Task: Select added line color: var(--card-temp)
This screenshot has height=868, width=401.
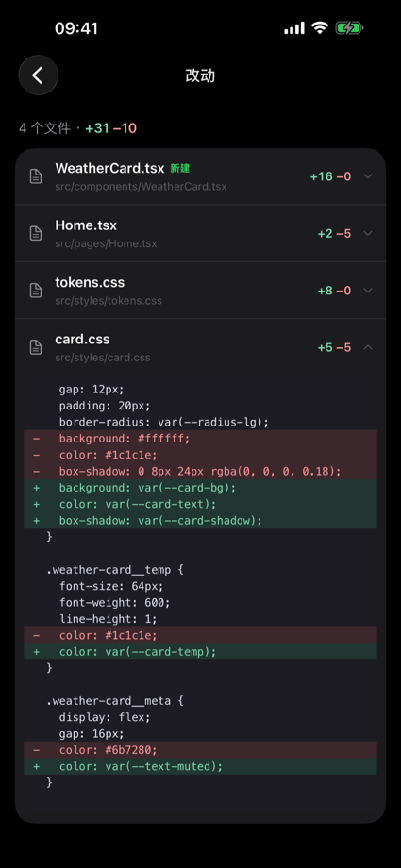Action: (200, 652)
